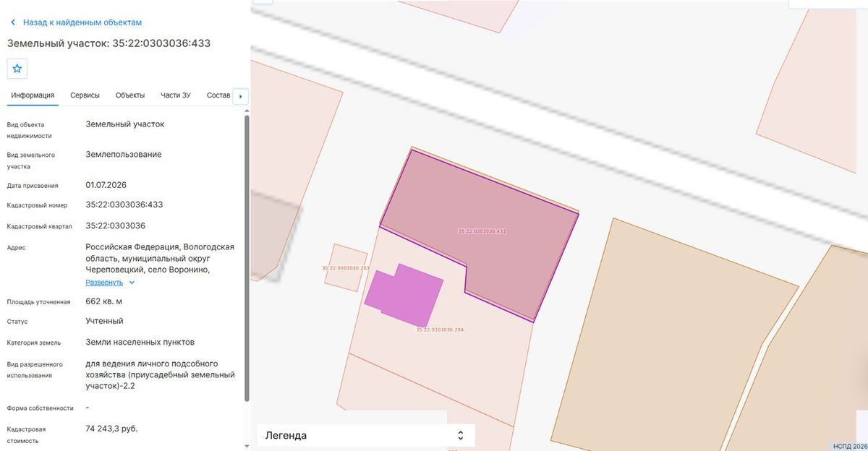
Task: Go back via the left arrow icon
Action: click(x=13, y=22)
